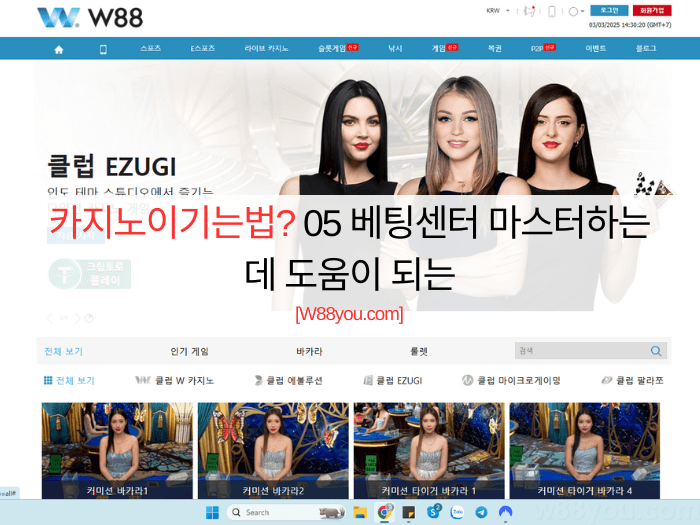
Task: Open the 낚시 menu
Action: click(395, 48)
